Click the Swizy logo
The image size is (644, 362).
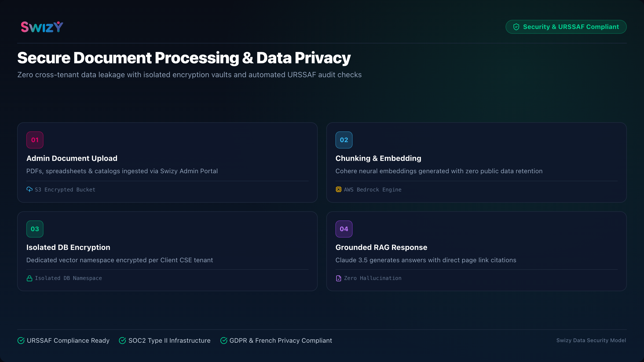(x=42, y=27)
